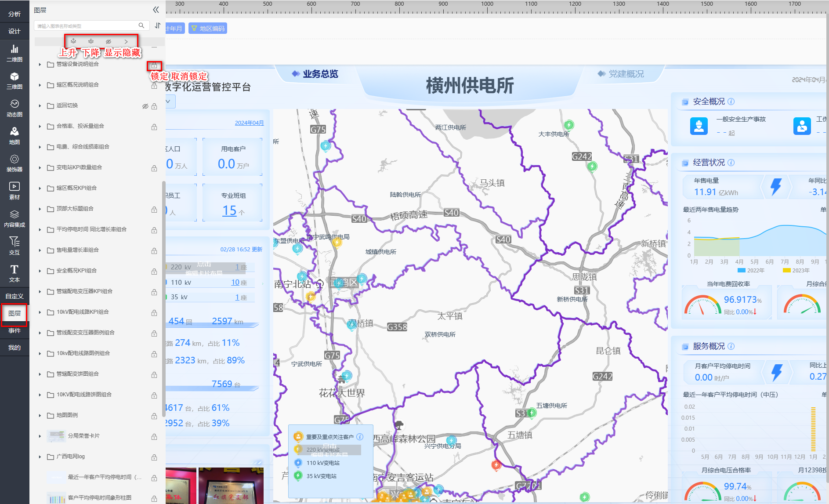Move selected layer down (下降)
The width and height of the screenshot is (829, 504).
coord(91,41)
